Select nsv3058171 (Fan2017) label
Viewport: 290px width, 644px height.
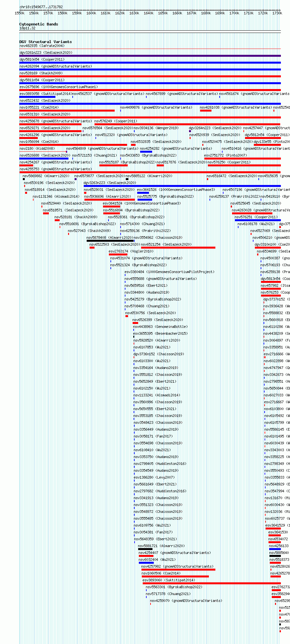pos(153,436)
